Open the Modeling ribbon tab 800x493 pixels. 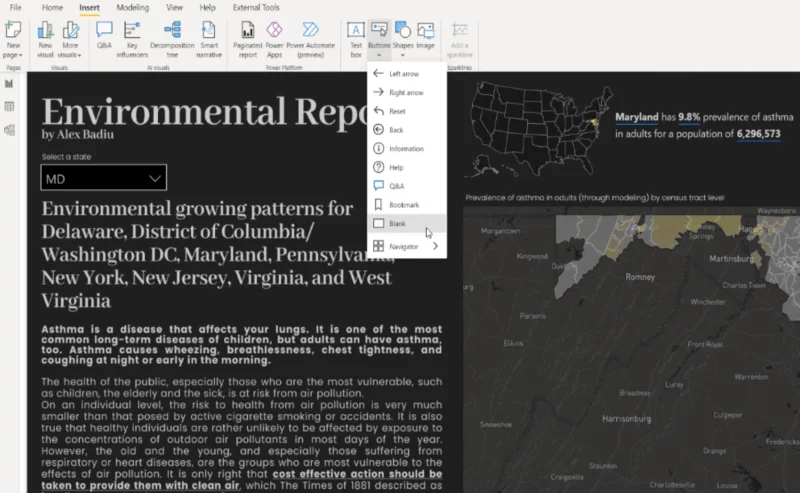(x=133, y=8)
